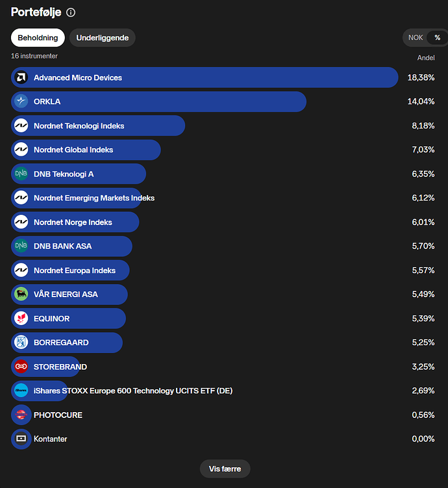Viewport: 448px width, 488px height.
Task: Click the PHOTOCURE logo icon
Action: [x=21, y=415]
